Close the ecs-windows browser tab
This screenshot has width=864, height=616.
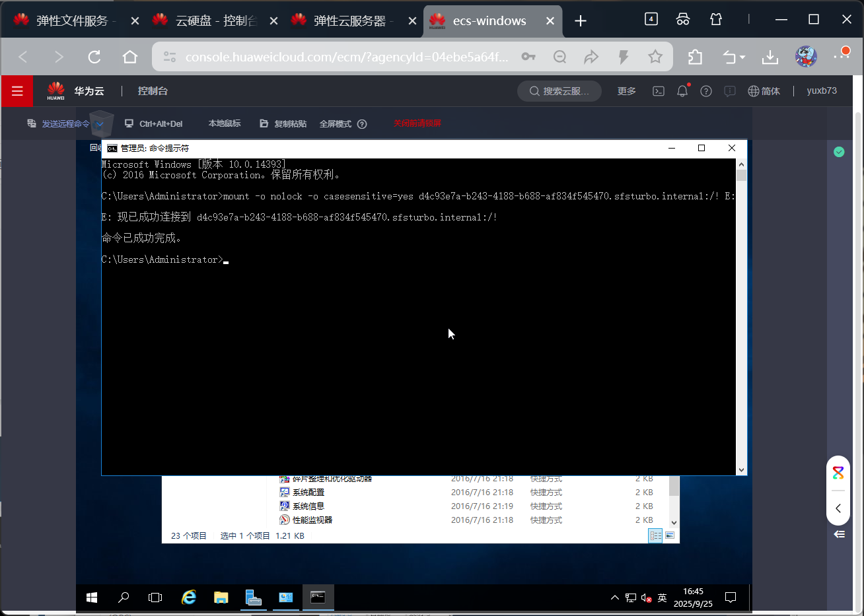tap(550, 21)
